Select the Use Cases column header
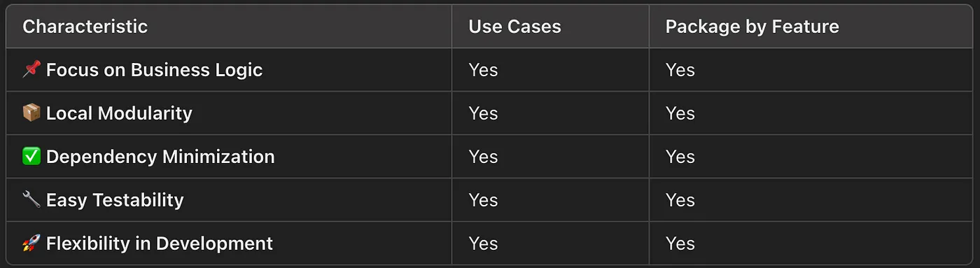The image size is (980, 268). click(x=514, y=27)
